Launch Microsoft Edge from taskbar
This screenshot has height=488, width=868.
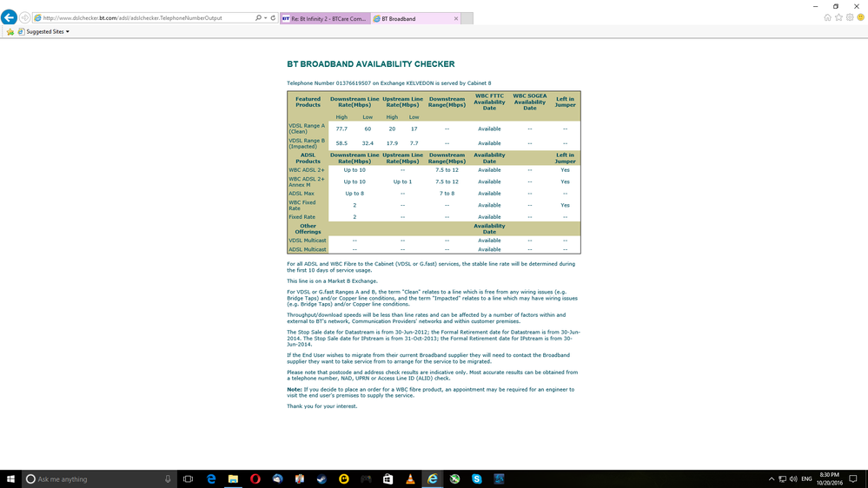[x=211, y=478]
